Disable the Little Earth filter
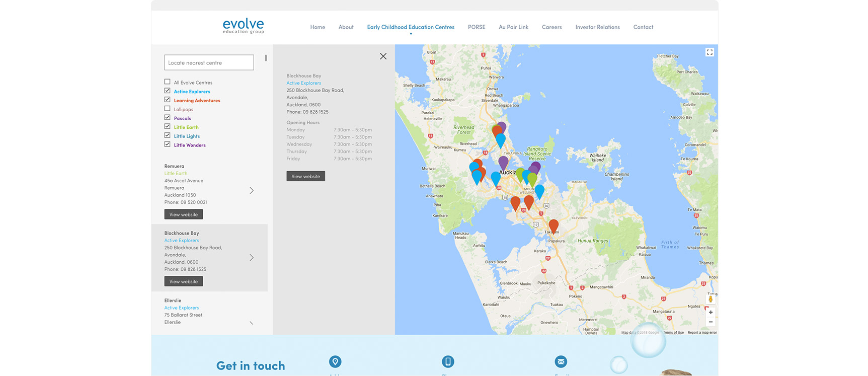The width and height of the screenshot is (868, 376). (x=167, y=126)
